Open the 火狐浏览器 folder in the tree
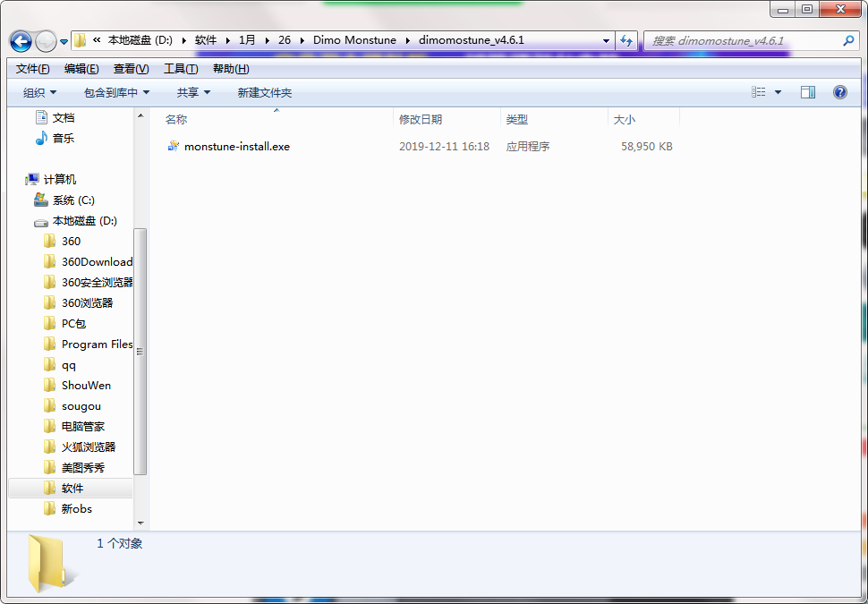The height and width of the screenshot is (604, 868). (x=89, y=447)
